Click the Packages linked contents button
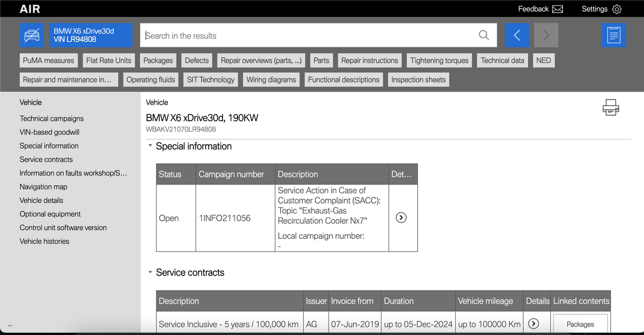This screenshot has height=335, width=644. click(x=580, y=324)
